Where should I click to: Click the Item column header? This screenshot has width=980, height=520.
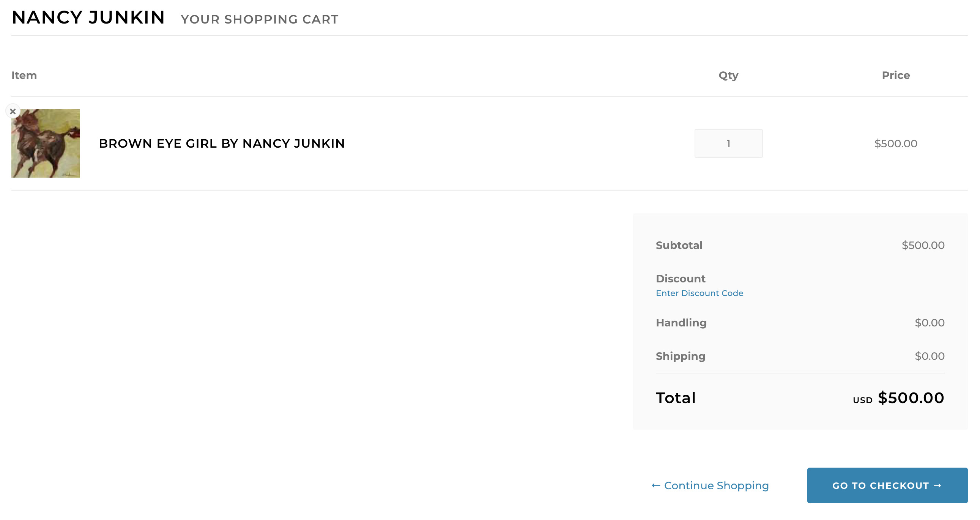point(24,75)
